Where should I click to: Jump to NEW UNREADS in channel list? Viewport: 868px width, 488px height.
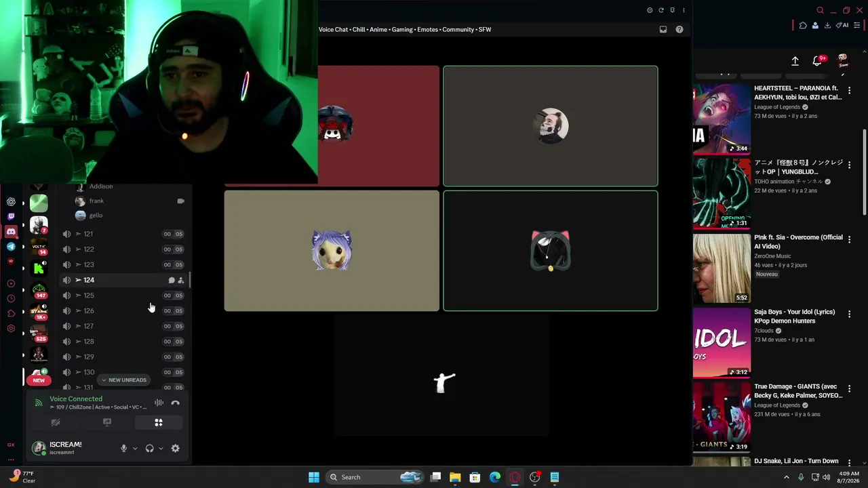123,380
